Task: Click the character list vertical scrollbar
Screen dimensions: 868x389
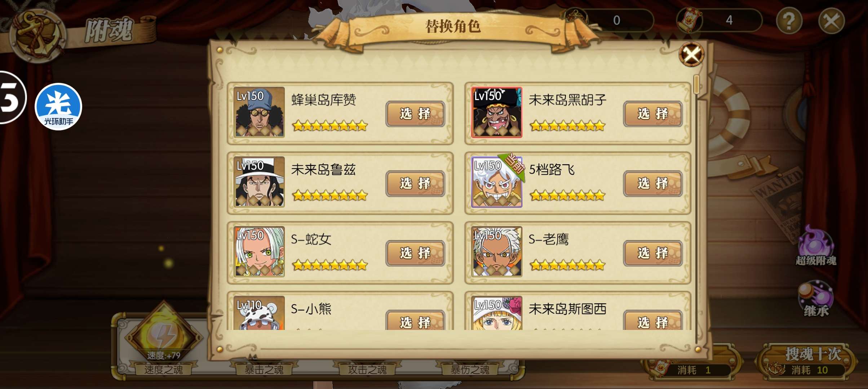Action: point(696,209)
